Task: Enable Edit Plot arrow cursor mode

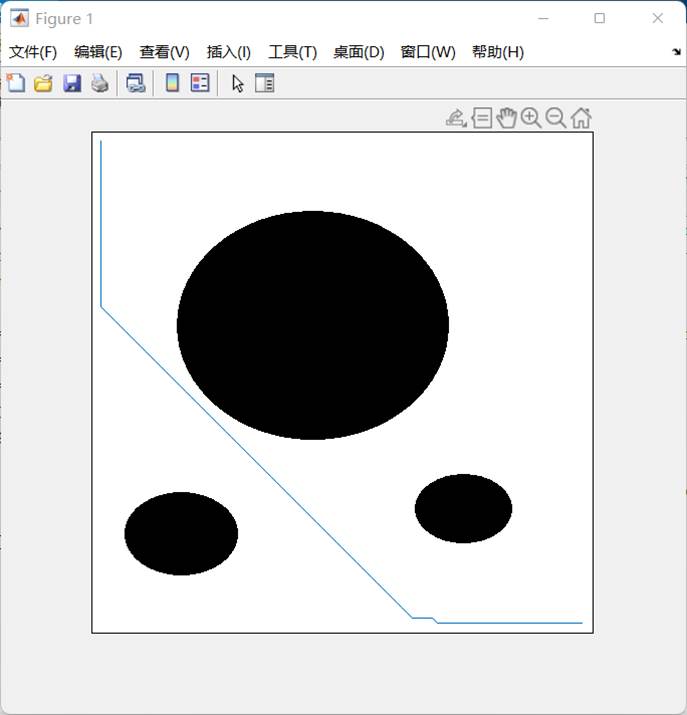Action: click(238, 84)
